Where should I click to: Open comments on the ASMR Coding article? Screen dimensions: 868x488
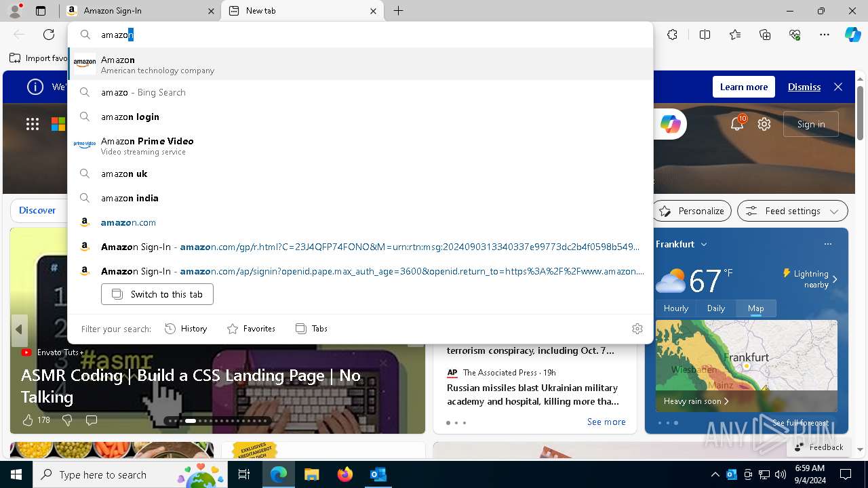[x=92, y=420]
